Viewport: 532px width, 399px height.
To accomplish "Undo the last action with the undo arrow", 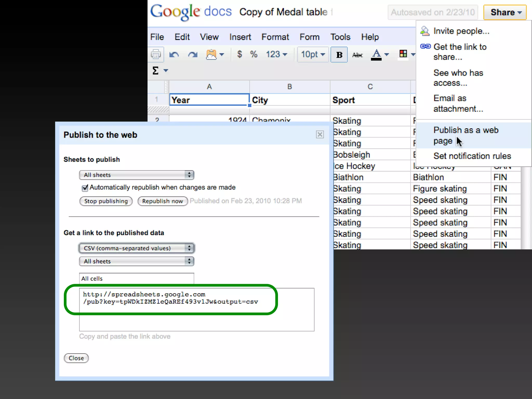I will (x=174, y=55).
